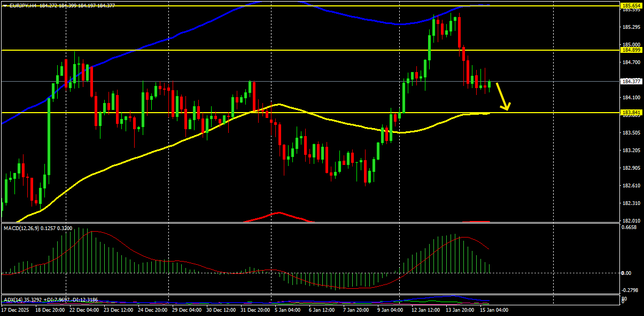Viewport: 644px width, 316px height.
Task: Click the -0.2798 MACD scale value
Action: pos(631,290)
